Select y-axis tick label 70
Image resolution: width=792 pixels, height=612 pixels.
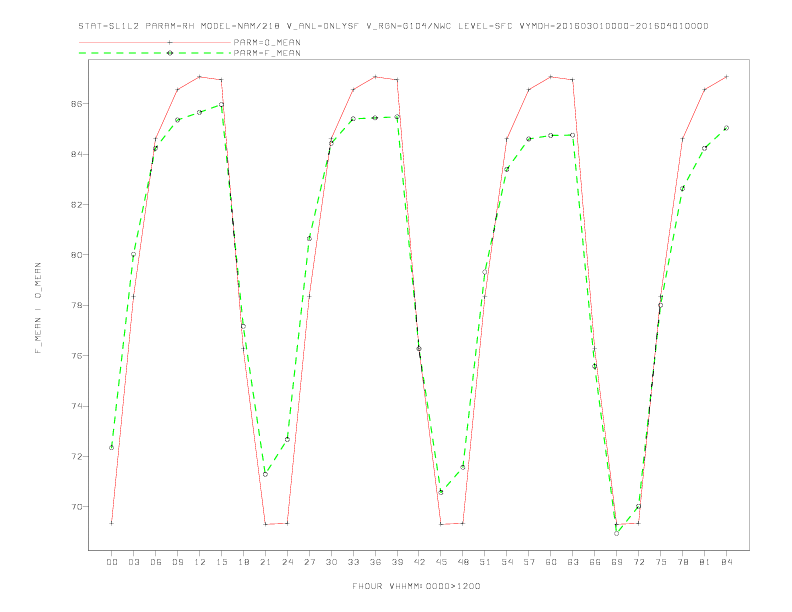77,506
